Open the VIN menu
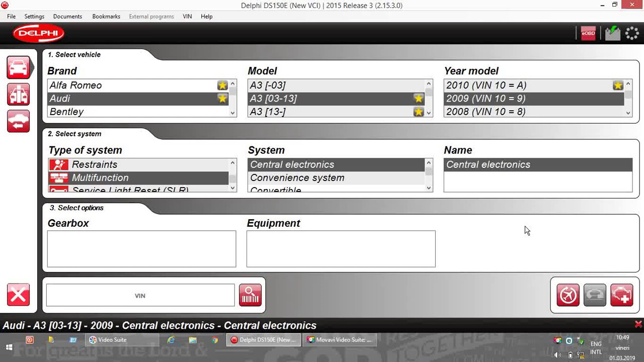644x362 pixels. pos(187,16)
